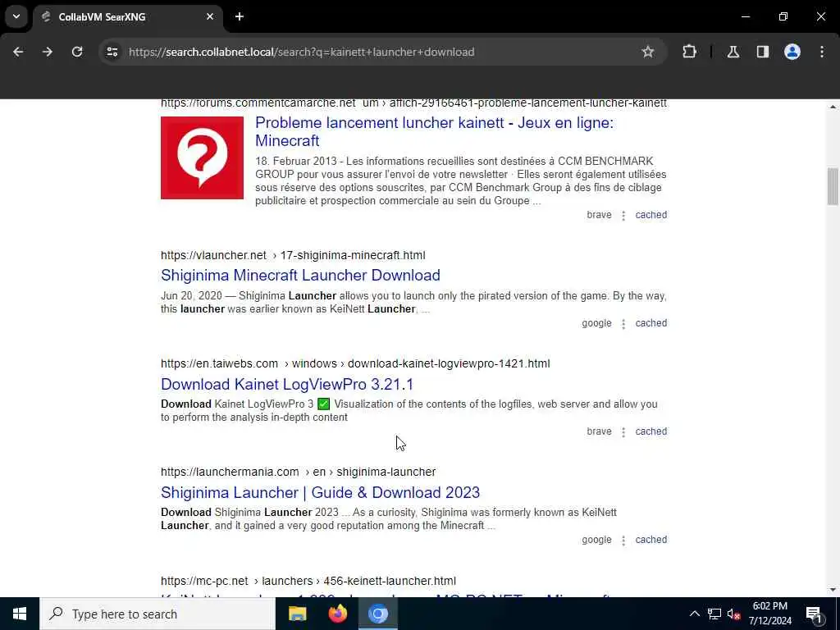
Task: Click scrollbar up arrow
Action: [833, 107]
